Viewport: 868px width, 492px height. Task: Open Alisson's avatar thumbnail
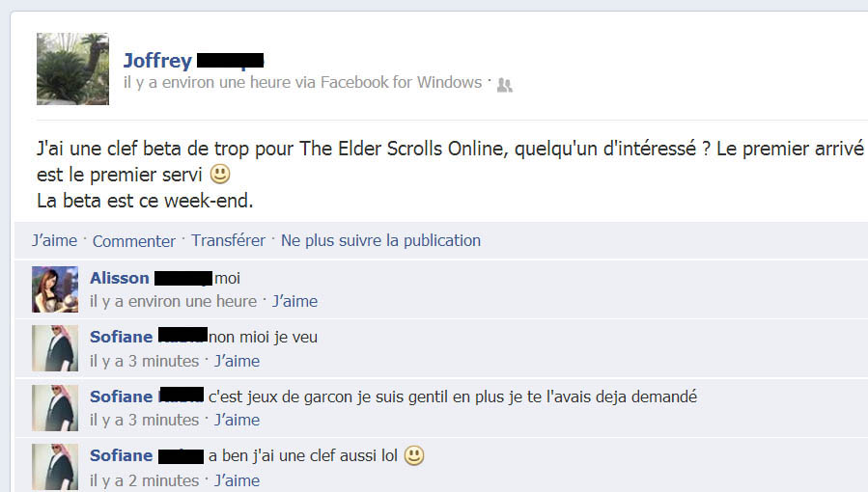[x=55, y=289]
